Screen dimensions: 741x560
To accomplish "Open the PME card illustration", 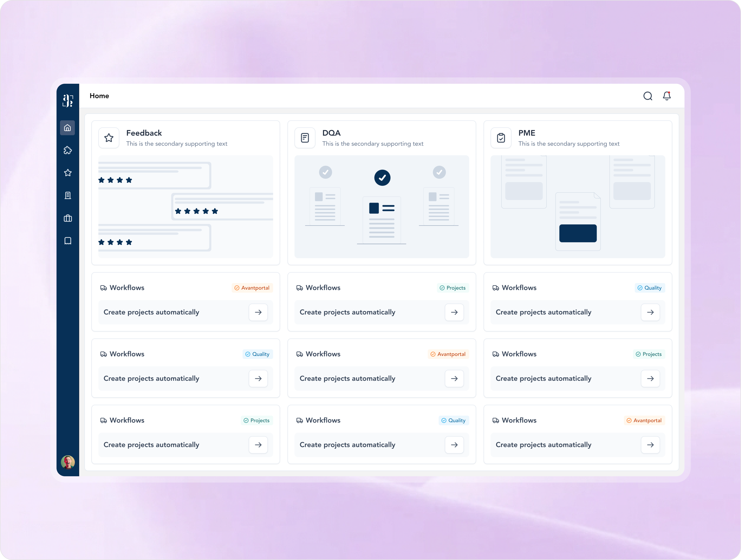I will pyautogui.click(x=578, y=206).
